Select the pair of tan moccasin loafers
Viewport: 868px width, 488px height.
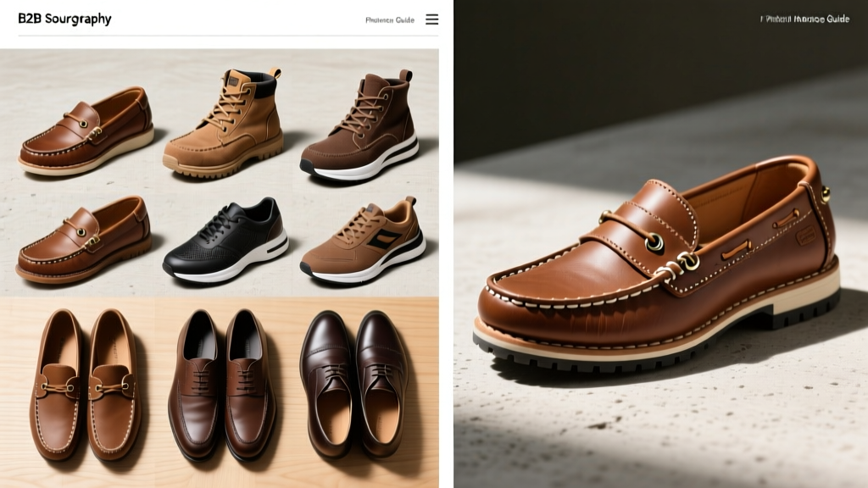[85, 385]
